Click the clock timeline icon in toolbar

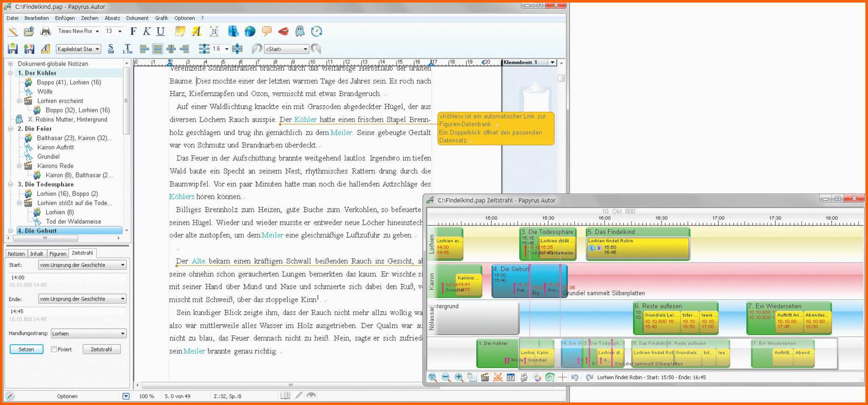click(x=317, y=31)
